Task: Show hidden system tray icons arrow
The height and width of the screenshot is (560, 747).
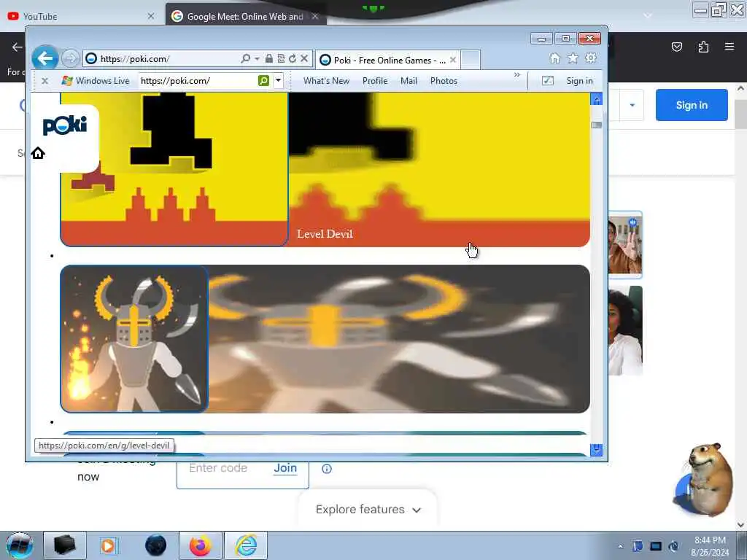Action: click(x=620, y=546)
